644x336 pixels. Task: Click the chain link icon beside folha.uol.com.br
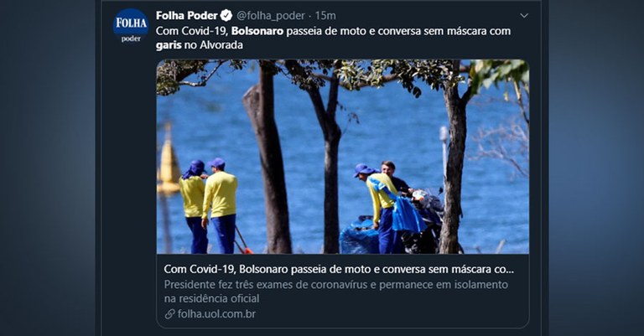point(169,314)
